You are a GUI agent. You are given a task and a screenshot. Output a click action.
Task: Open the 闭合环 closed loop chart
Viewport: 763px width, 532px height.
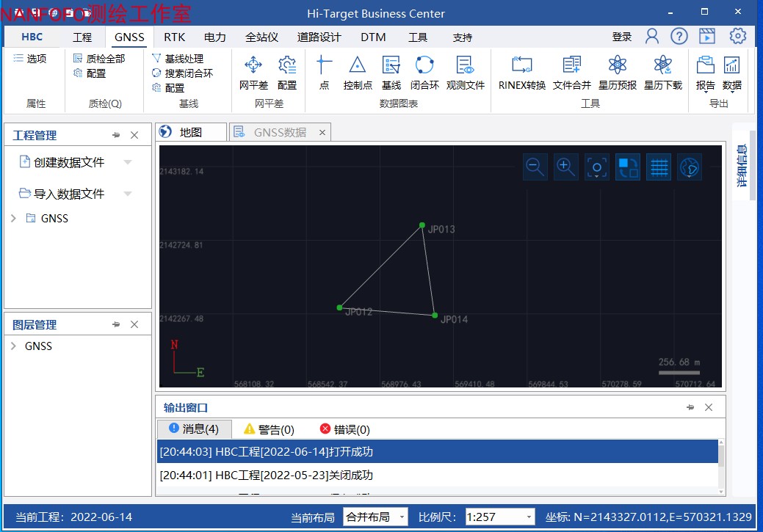[x=424, y=73]
